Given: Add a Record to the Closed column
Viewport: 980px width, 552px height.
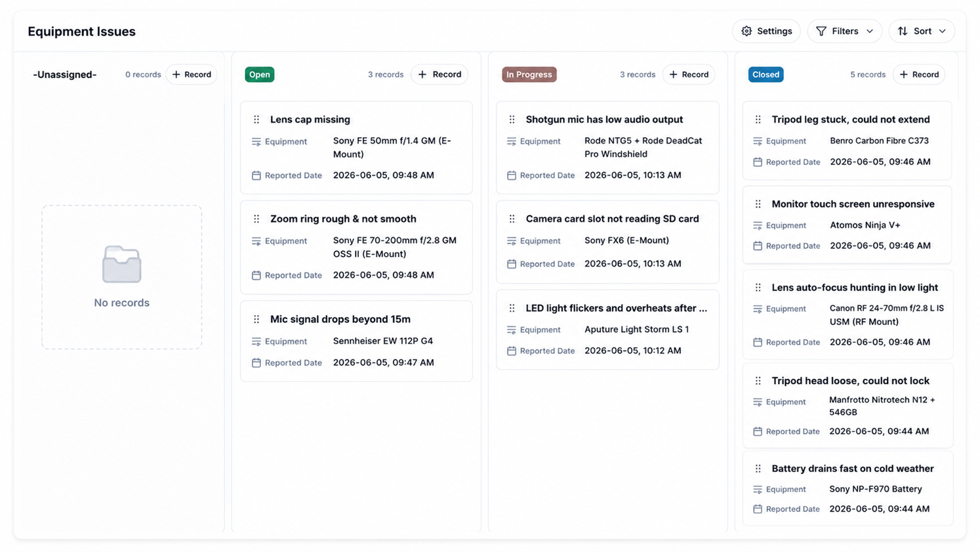Looking at the screenshot, I should 919,75.
